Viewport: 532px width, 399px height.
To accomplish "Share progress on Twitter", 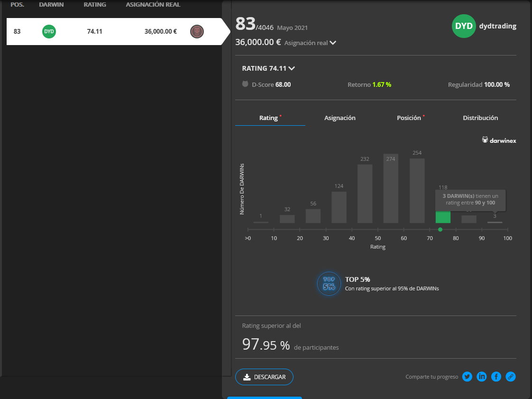I will pos(468,377).
